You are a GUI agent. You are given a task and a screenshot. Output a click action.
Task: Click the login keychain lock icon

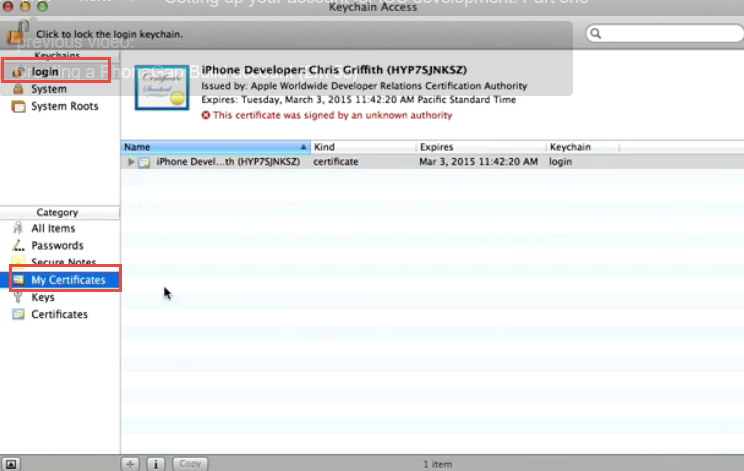coord(19,72)
